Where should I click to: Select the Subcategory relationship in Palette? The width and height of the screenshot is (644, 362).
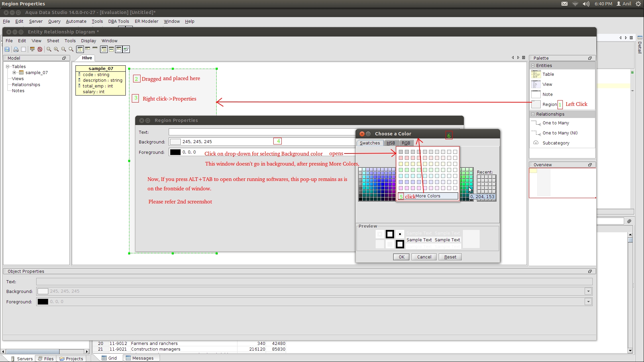555,143
